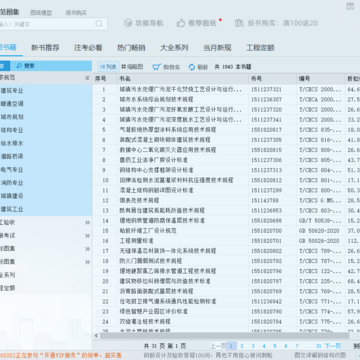This screenshot has width=360, height=360.
Task: Select row 绿色智慧产业园区评价标准
Action: coord(226,311)
